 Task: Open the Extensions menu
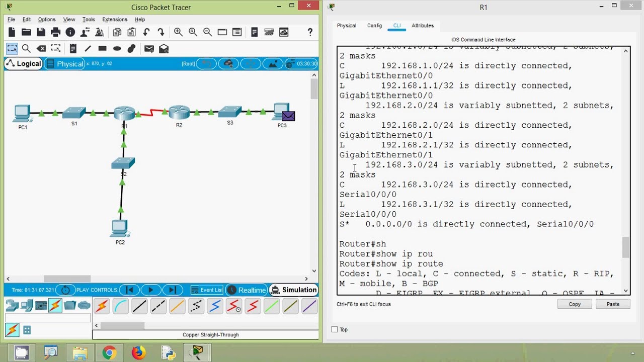click(115, 20)
